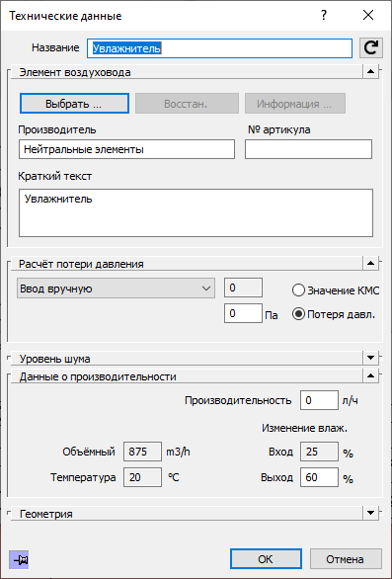This screenshot has width=392, height=579.
Task: Click the Информация ... button
Action: [x=295, y=104]
